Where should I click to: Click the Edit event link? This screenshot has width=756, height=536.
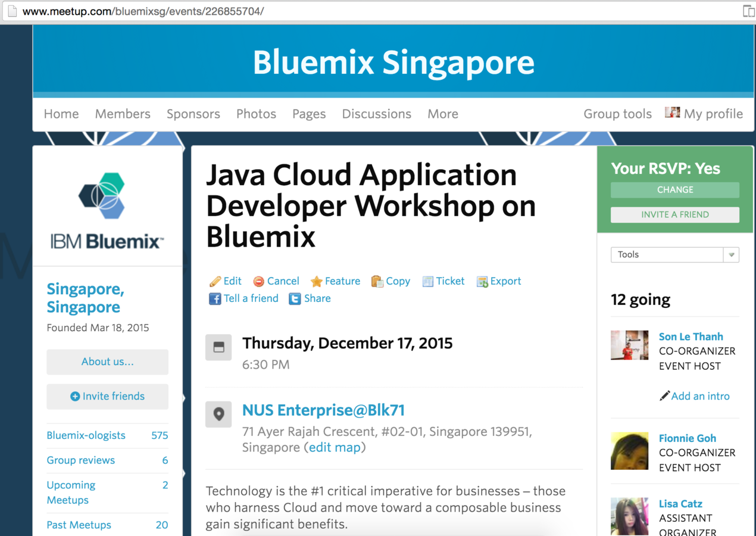click(232, 281)
